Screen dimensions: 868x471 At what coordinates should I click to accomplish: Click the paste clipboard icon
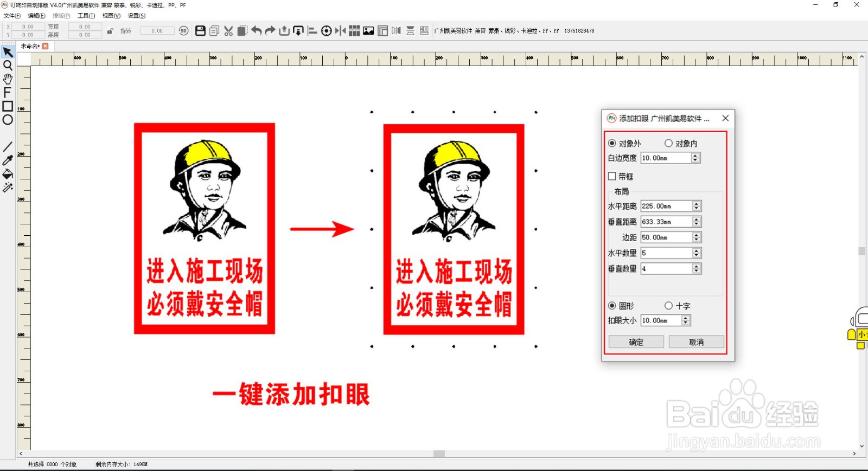click(242, 31)
